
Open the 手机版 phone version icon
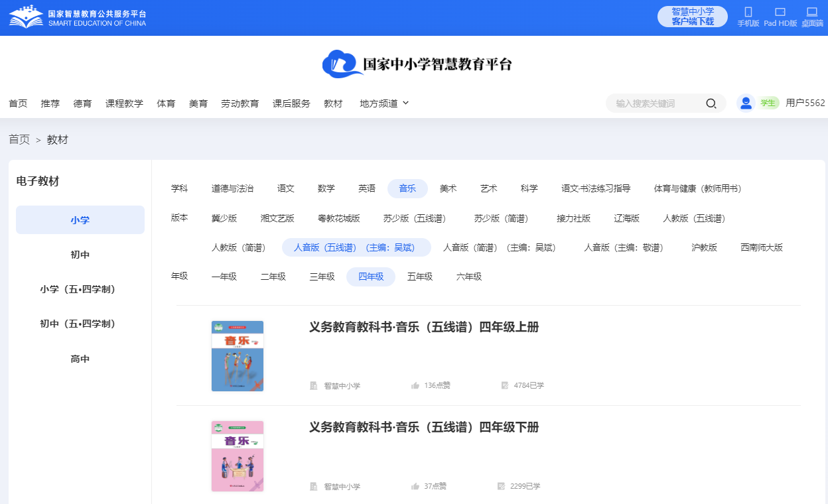coord(748,12)
